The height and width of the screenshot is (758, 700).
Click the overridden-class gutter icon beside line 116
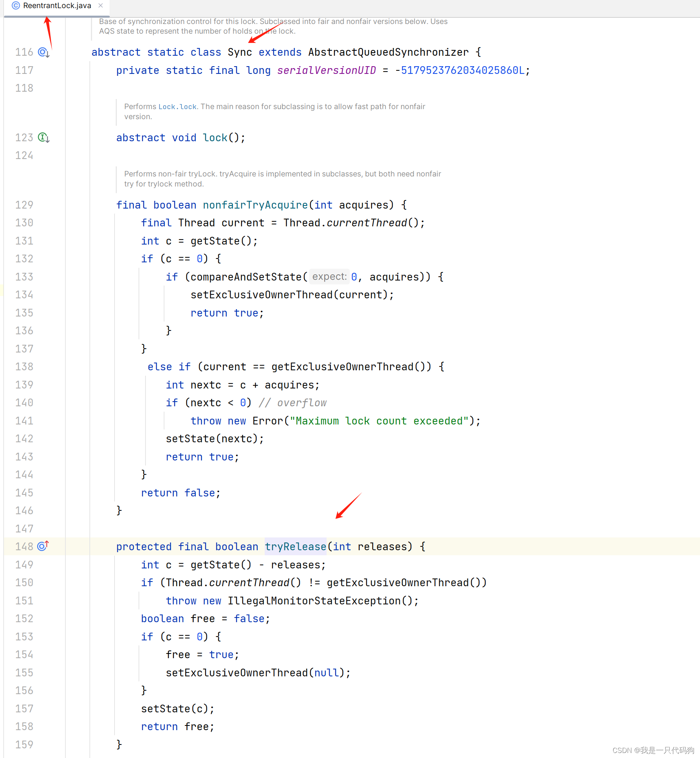pos(42,51)
